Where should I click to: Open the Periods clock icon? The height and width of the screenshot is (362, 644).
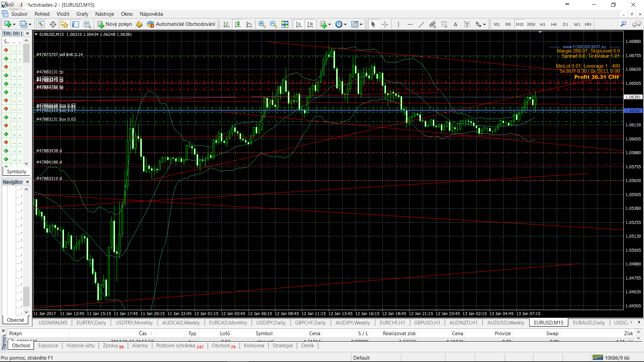tap(339, 24)
